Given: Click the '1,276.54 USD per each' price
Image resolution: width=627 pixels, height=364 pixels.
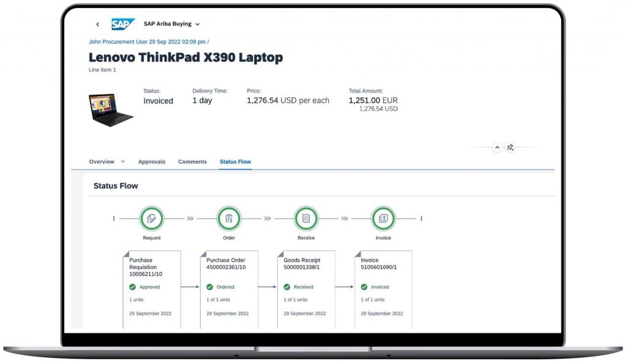Looking at the screenshot, I should pos(288,100).
